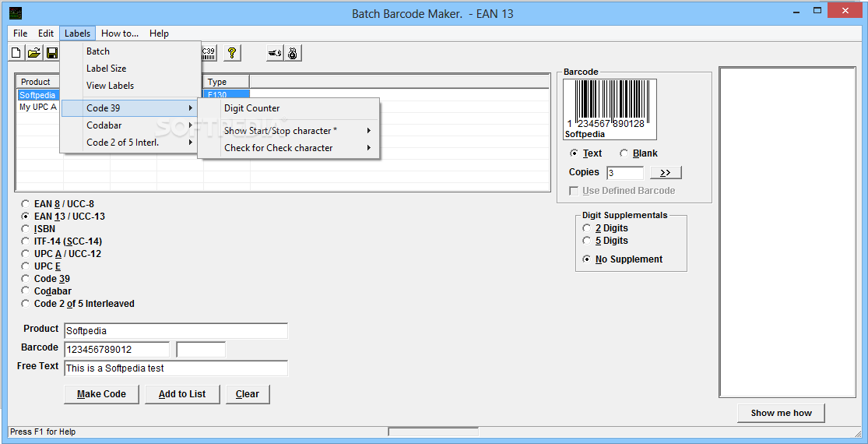Screen dimensions: 868x444
Task: Choose Label Size menu entry
Action: pos(130,68)
